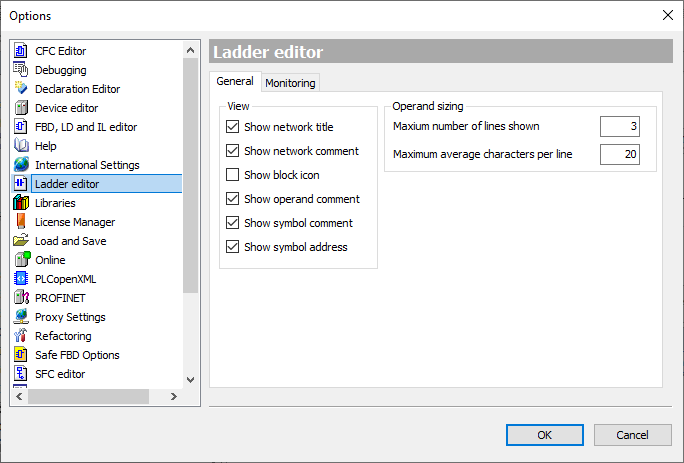
Task: Click the International Settings globe icon
Action: [21, 165]
